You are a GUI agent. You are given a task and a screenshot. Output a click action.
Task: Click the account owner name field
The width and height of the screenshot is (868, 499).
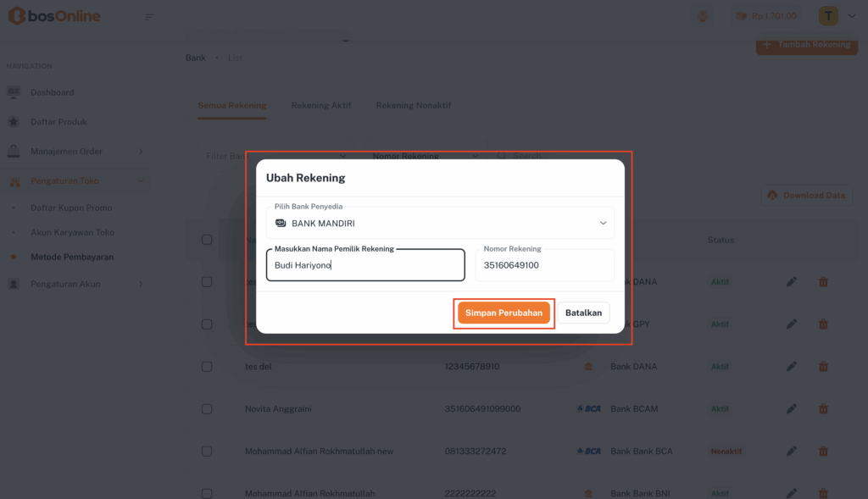click(365, 266)
